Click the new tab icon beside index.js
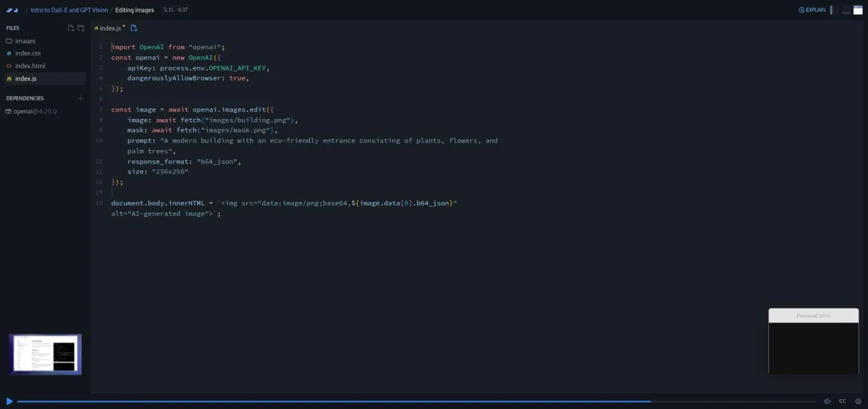 pyautogui.click(x=134, y=28)
